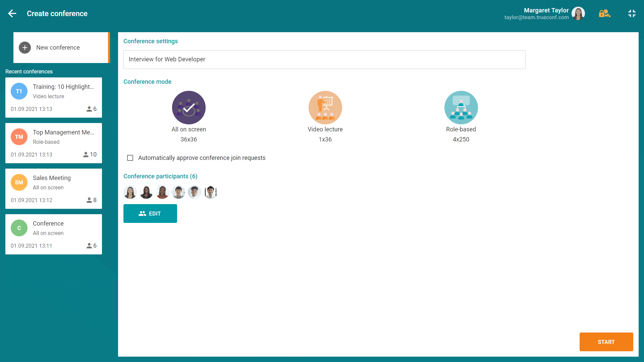
Task: Select the Video lecture conference mode icon
Action: point(325,108)
